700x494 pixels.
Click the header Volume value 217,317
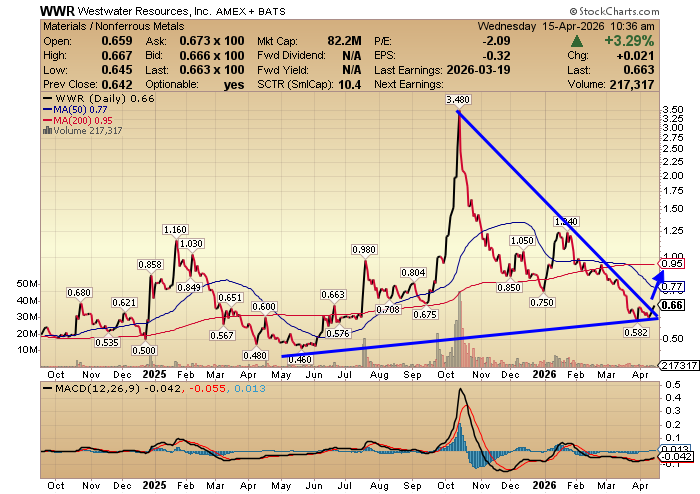coord(632,85)
